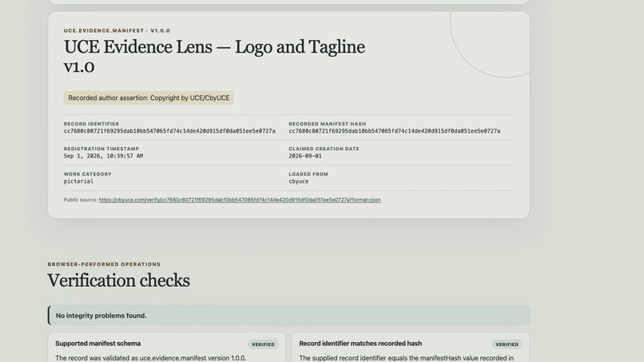Click the 'BROWSER-PERFORMED OPERATIONS' label

[104, 265]
